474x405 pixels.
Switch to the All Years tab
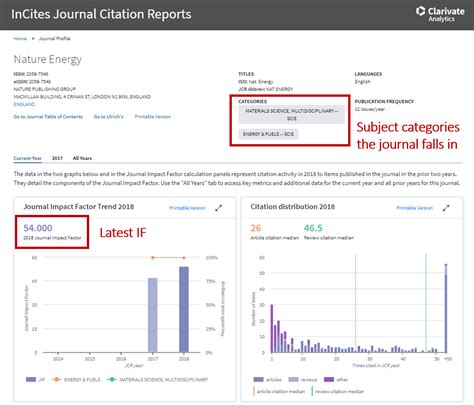[82, 158]
